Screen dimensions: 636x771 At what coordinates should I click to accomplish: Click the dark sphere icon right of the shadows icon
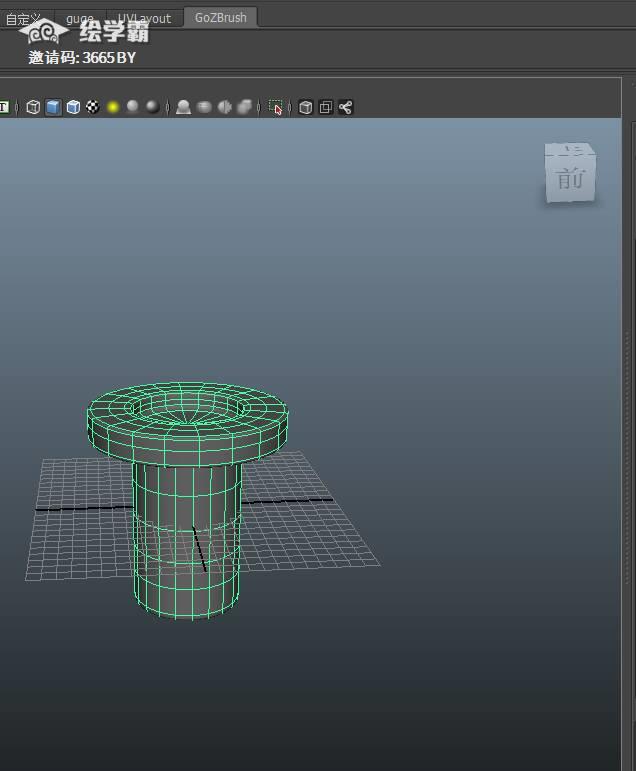coord(152,107)
